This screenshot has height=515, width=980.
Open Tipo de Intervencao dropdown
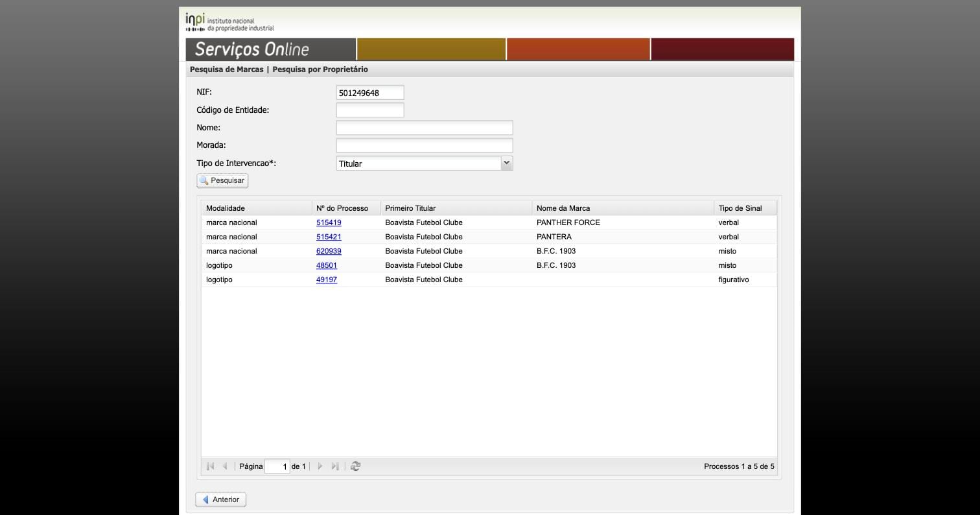tap(507, 163)
